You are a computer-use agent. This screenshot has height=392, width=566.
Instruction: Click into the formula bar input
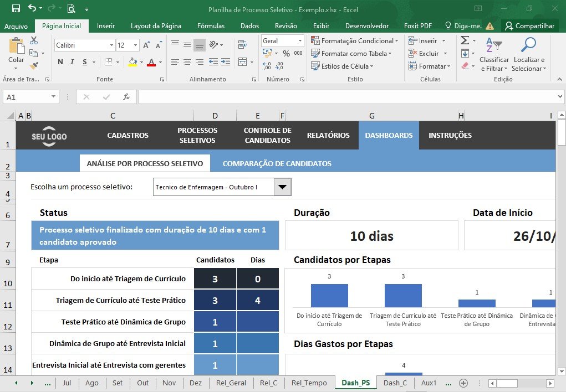pos(347,97)
